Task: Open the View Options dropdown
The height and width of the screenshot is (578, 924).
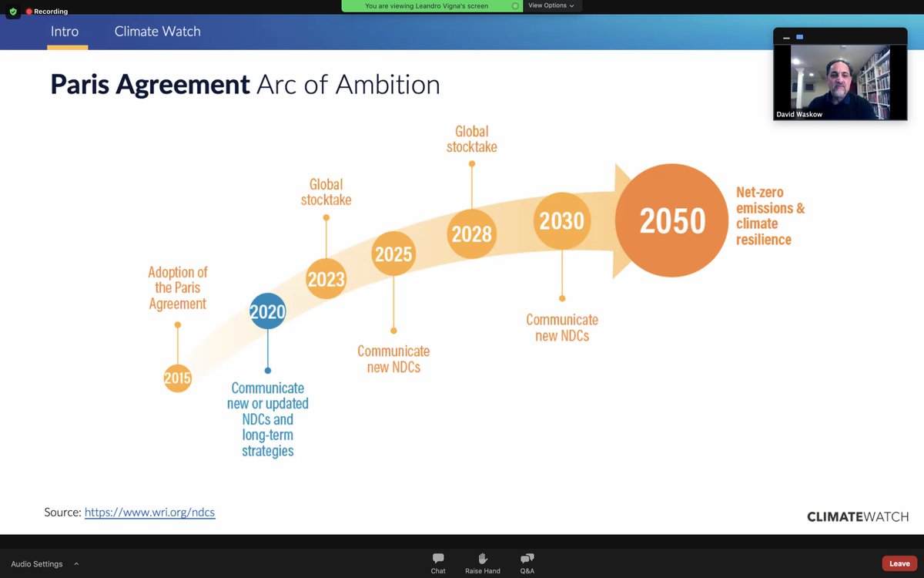Action: (551, 5)
